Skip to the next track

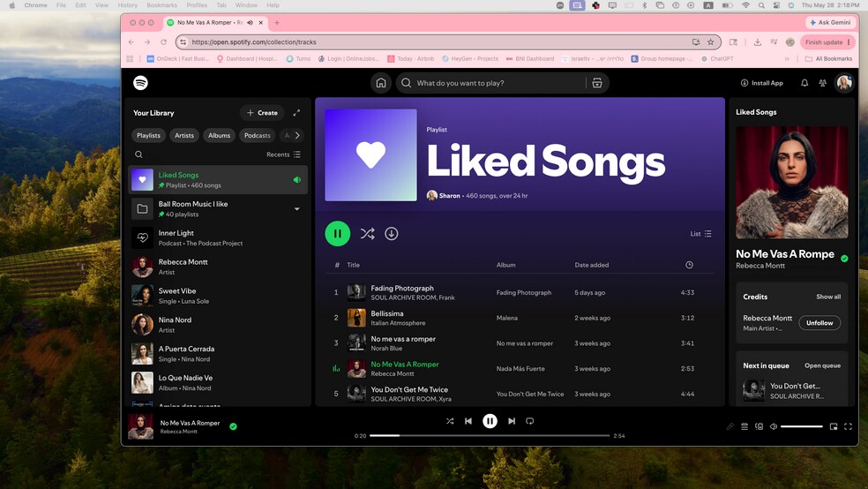[512, 421]
